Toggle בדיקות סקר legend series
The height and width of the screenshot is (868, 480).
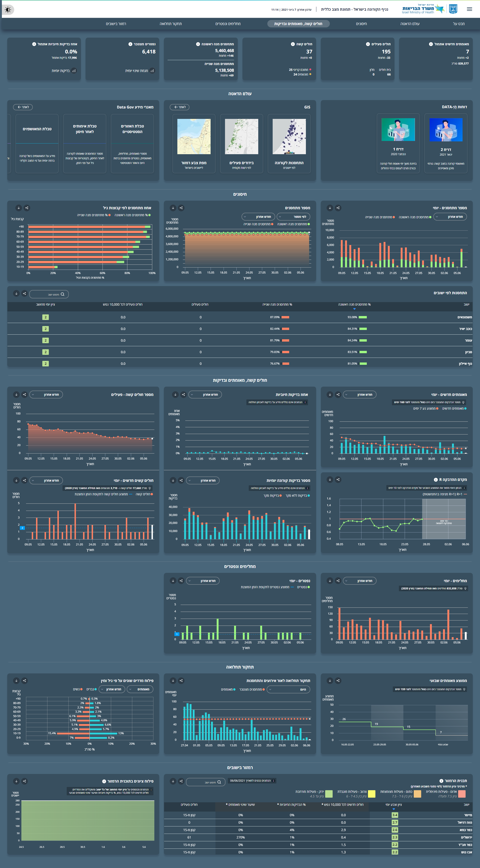(x=273, y=496)
